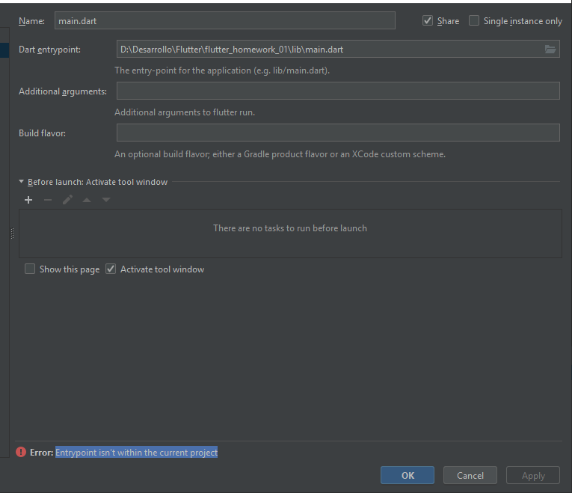Image resolution: width=573 pixels, height=496 pixels.
Task: Focus the Name field containing main.dart
Action: click(225, 20)
